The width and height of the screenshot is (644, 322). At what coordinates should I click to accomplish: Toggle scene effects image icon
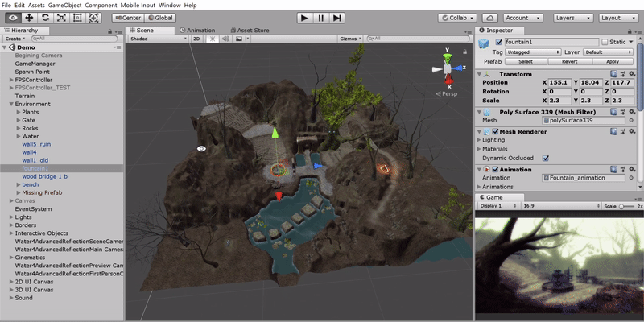(x=241, y=39)
